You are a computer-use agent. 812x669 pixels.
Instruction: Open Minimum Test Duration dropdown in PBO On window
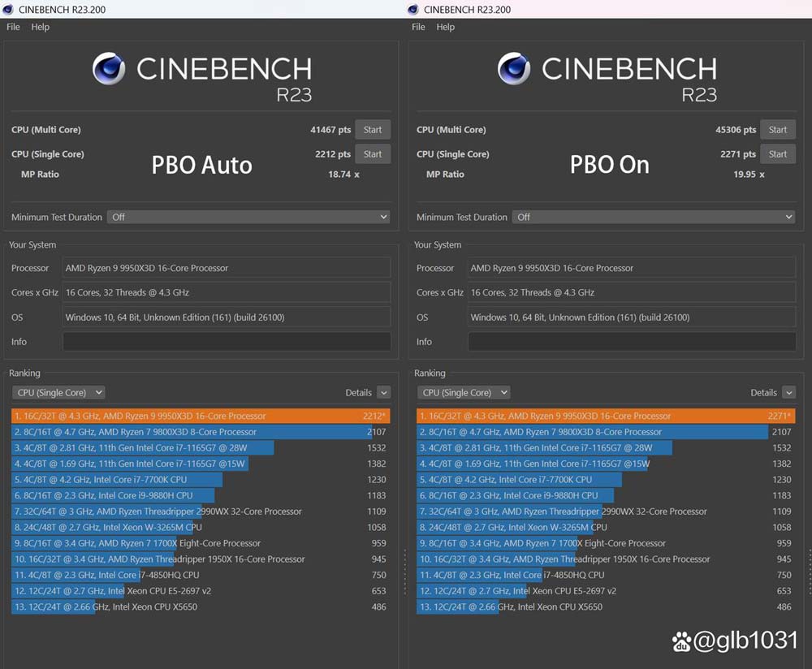click(x=654, y=217)
